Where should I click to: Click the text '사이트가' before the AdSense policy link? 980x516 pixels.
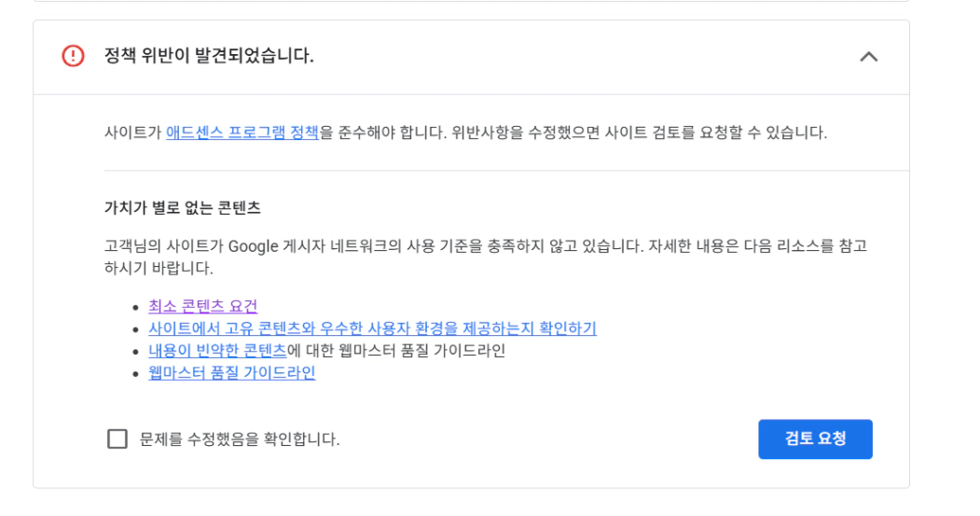(133, 132)
